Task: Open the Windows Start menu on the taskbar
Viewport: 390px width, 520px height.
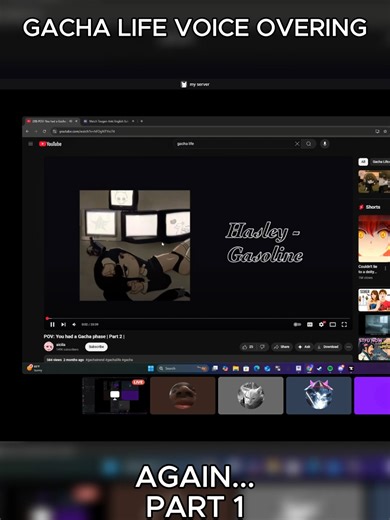Action: click(x=151, y=368)
